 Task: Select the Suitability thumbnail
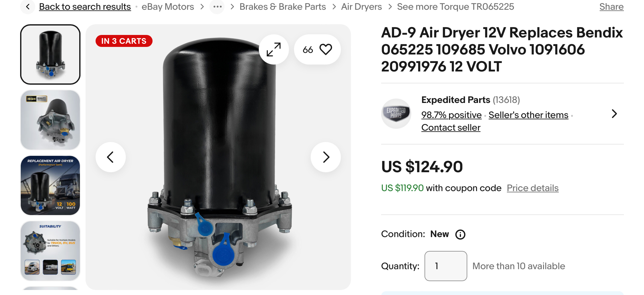pyautogui.click(x=50, y=251)
